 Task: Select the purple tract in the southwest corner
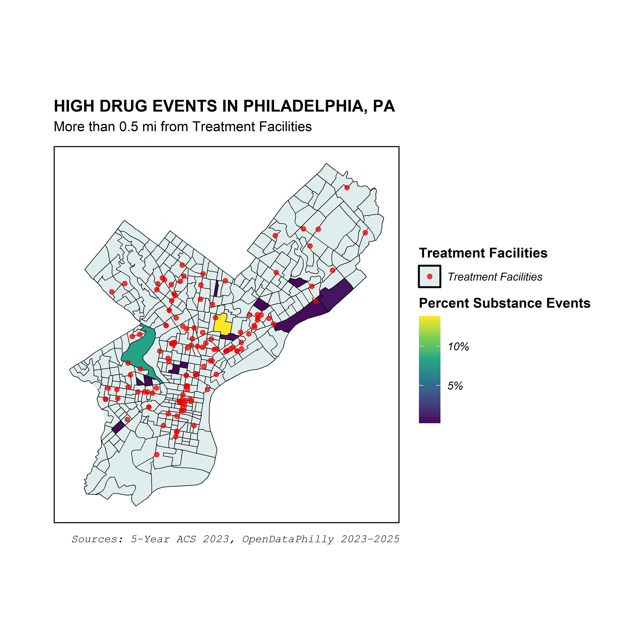pyautogui.click(x=118, y=427)
